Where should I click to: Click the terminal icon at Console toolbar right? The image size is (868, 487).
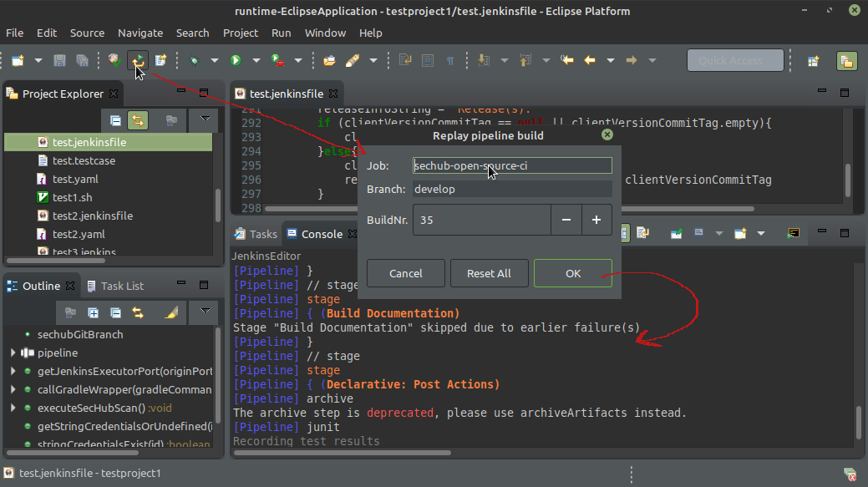[x=794, y=233]
